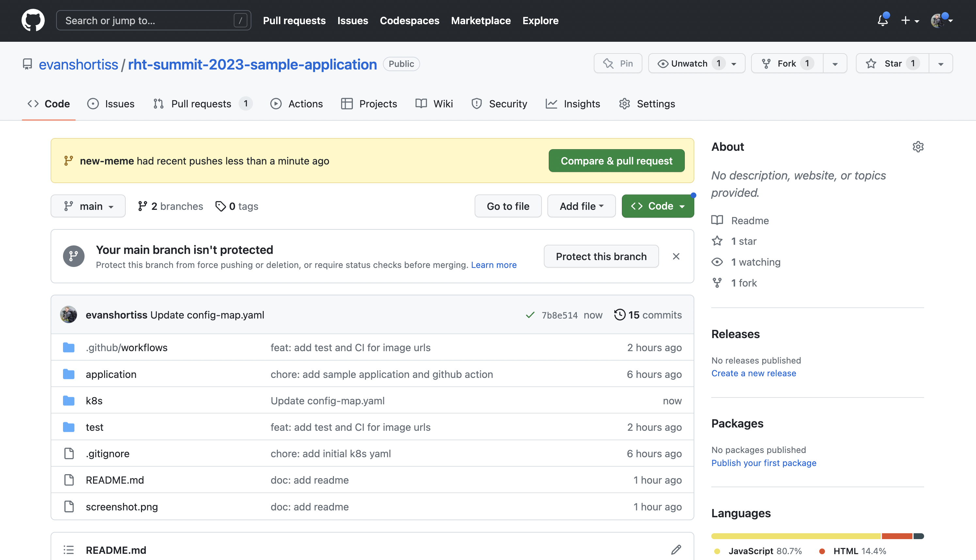This screenshot has height=560, width=976.
Task: Click the watch/eye icon for notifications
Action: click(x=662, y=63)
